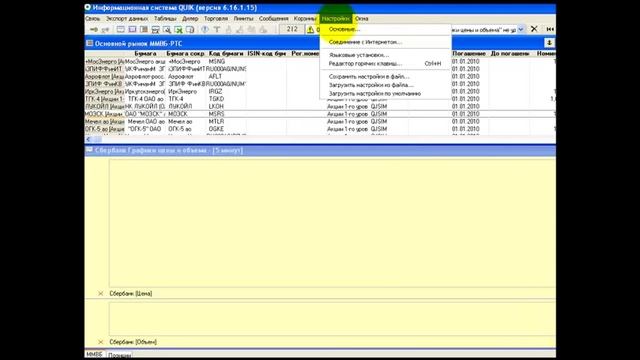Open the Дилер menu
The height and width of the screenshot is (360, 640).
[190, 19]
